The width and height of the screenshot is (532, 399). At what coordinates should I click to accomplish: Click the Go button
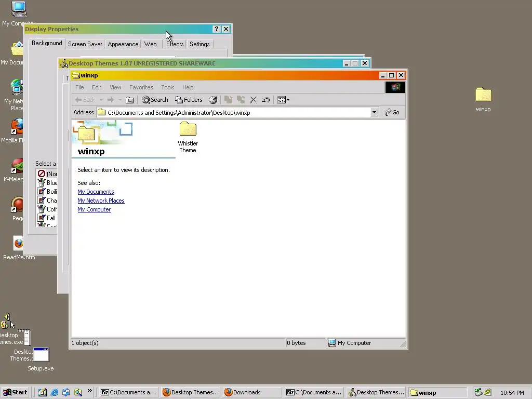pyautogui.click(x=392, y=112)
